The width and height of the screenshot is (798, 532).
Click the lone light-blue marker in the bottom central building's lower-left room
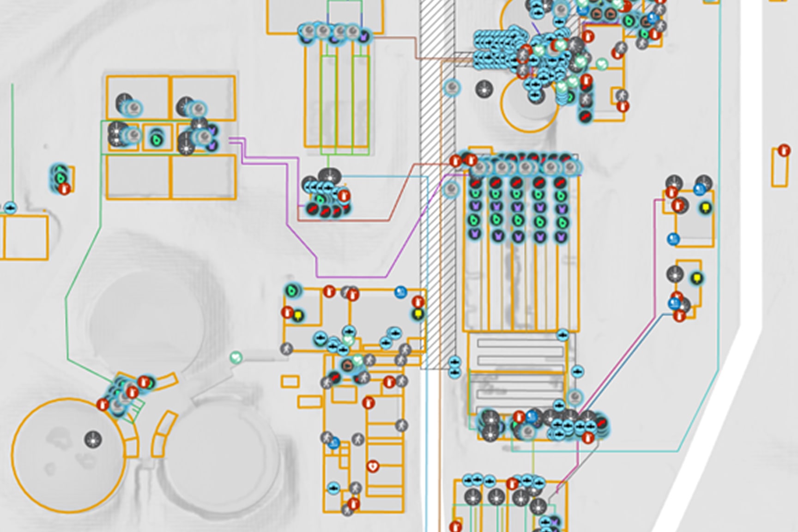click(x=333, y=487)
